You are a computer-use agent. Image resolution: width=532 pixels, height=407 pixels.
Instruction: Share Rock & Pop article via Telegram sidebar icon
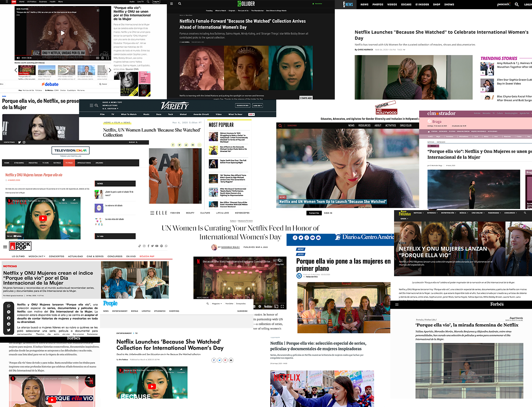(x=8, y=324)
